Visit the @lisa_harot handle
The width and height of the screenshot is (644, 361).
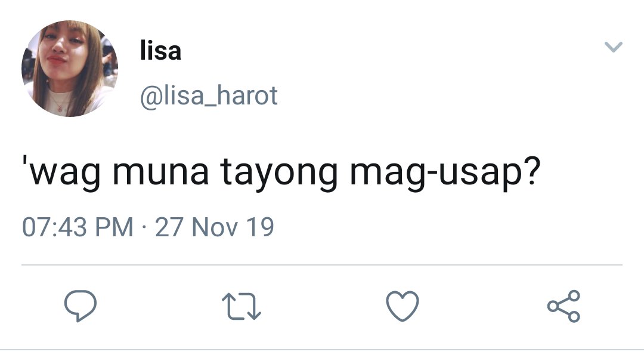(x=209, y=96)
